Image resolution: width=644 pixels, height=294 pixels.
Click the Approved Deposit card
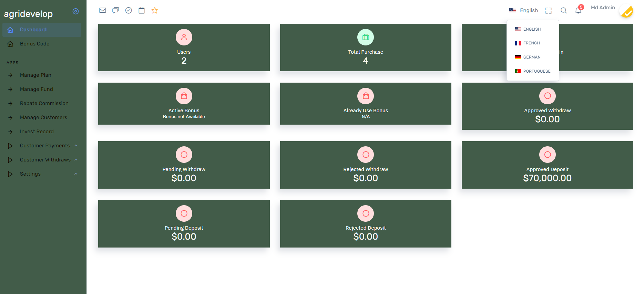(x=547, y=165)
